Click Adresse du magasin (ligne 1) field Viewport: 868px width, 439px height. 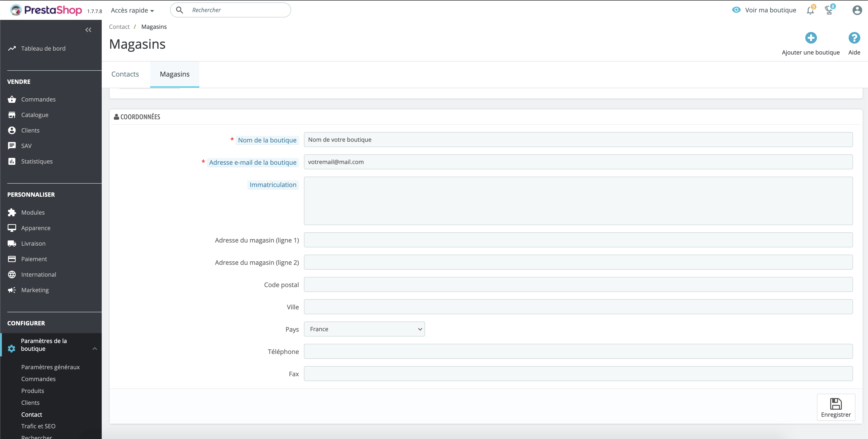(578, 240)
